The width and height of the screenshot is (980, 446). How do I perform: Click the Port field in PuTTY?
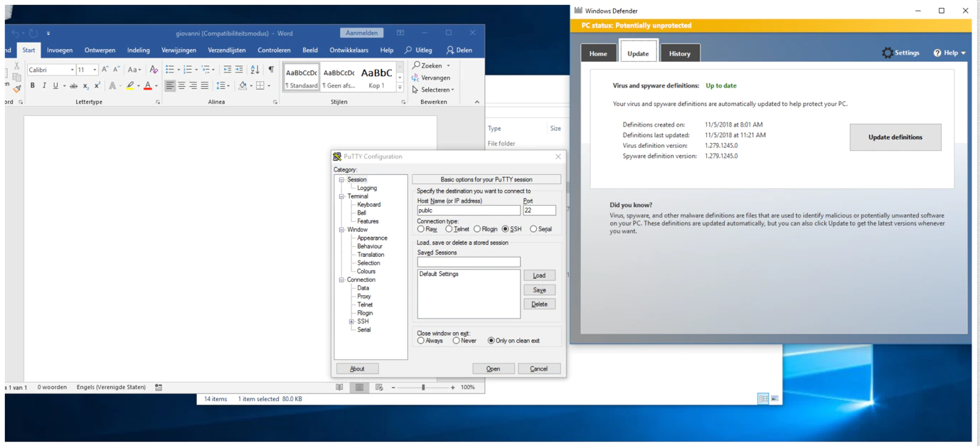click(540, 211)
